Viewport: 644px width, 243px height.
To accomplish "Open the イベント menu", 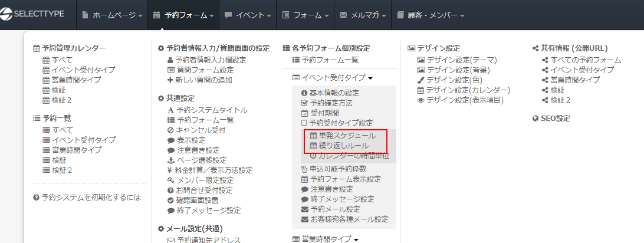I will 248,15.
